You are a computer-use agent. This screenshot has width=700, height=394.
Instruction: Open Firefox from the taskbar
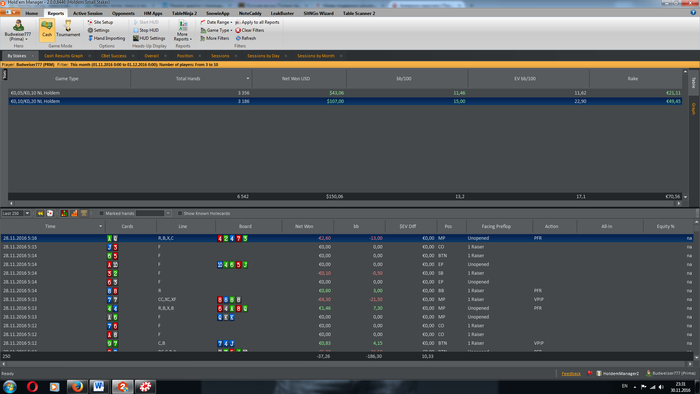coord(77,386)
